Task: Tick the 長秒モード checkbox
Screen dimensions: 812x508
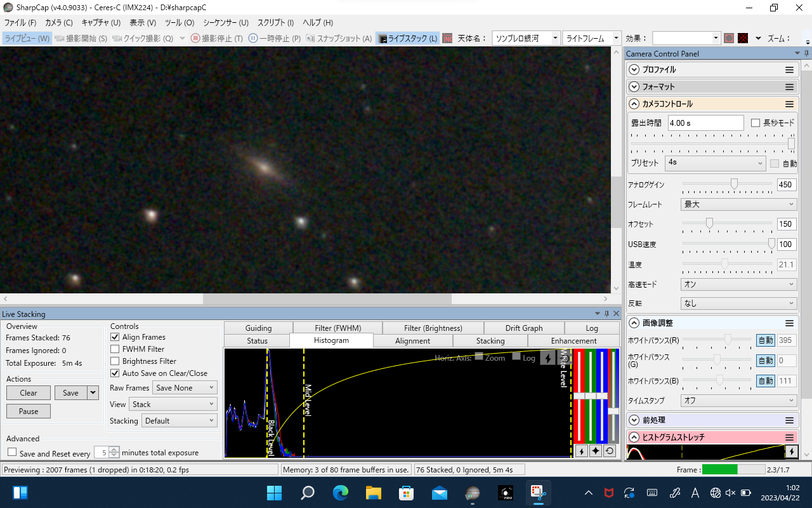Action: coord(756,123)
